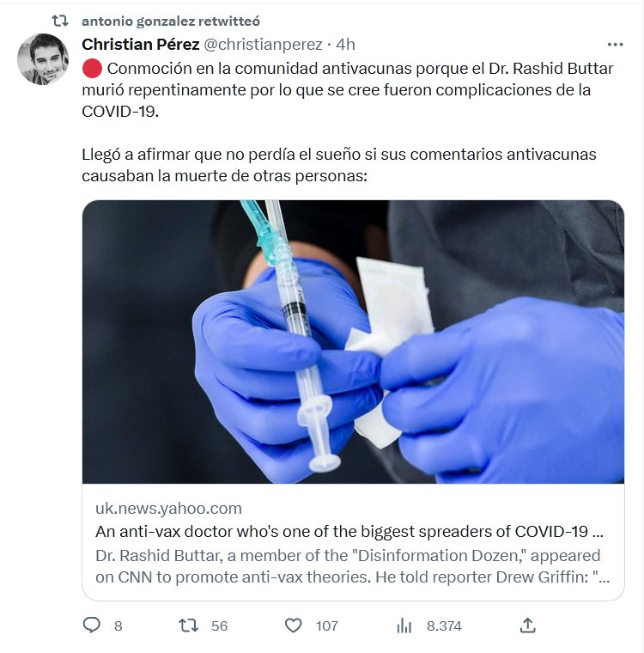The image size is (644, 653).
Task: Open the view analytics bar chart icon
Action: (404, 626)
